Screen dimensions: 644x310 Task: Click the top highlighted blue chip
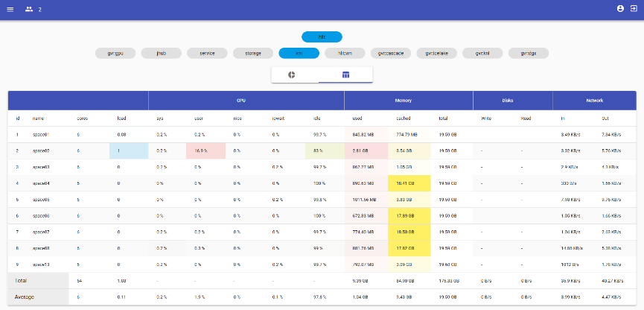(x=322, y=37)
